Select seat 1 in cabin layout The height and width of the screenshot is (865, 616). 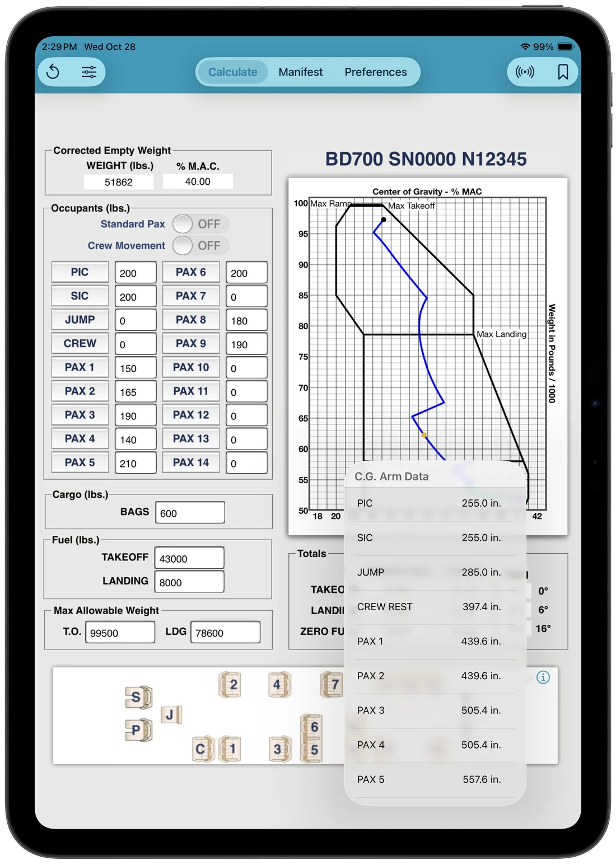230,749
